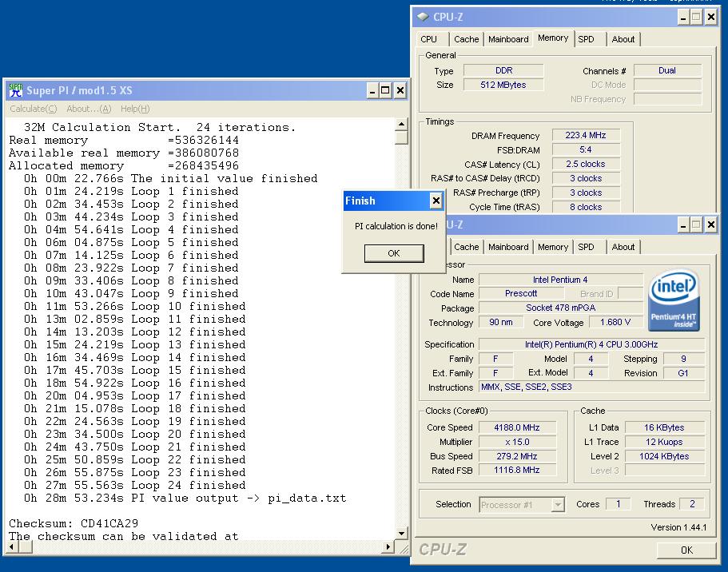Viewport: 728px width, 572px height.
Task: Switch to Mainboard tab in lower CPU-Z window
Action: coord(508,247)
